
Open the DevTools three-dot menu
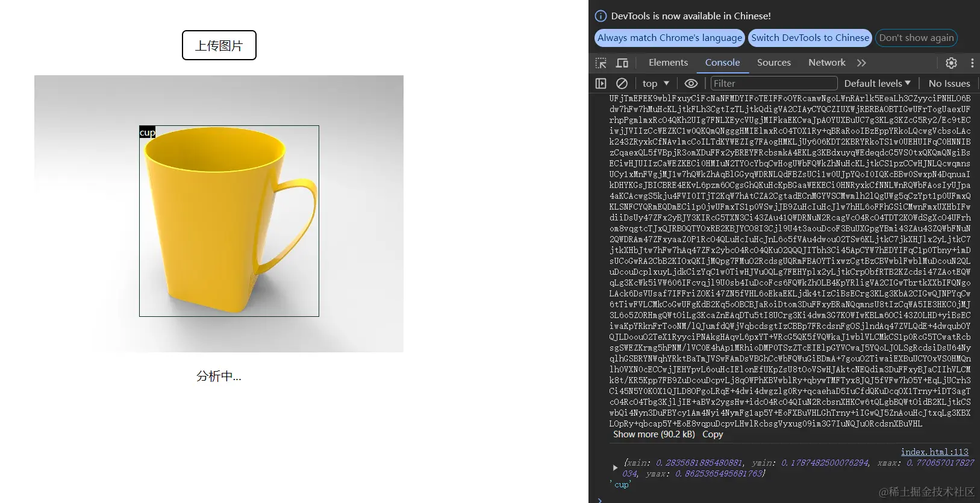click(x=972, y=63)
